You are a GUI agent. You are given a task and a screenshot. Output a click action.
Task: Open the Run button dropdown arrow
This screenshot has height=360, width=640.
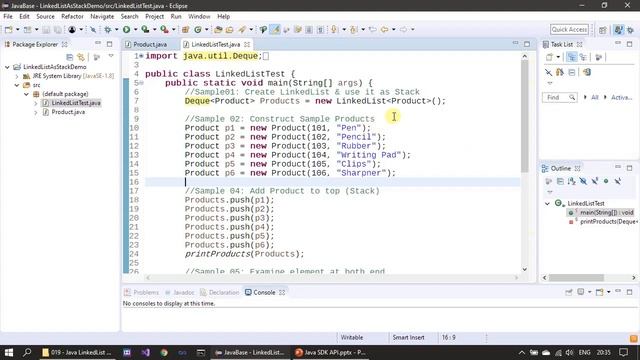[136, 29]
